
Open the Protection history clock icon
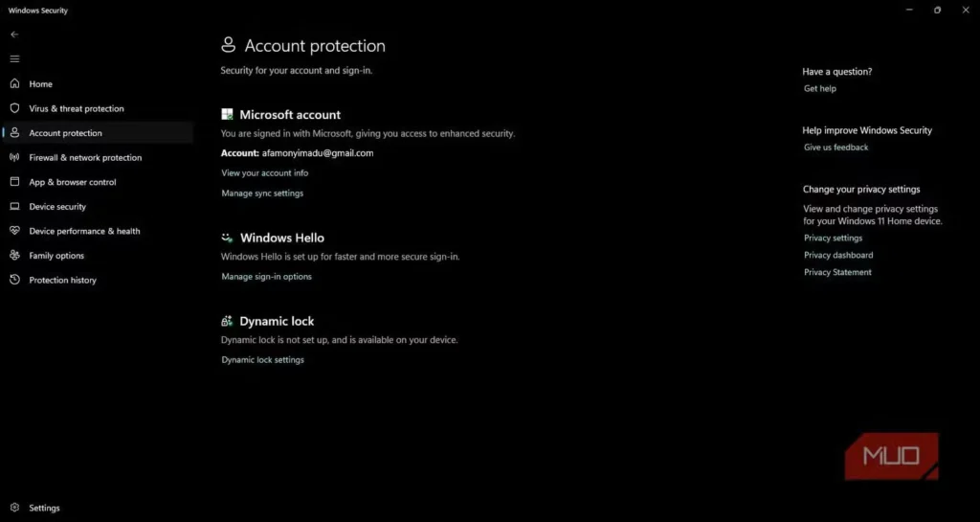click(x=14, y=280)
